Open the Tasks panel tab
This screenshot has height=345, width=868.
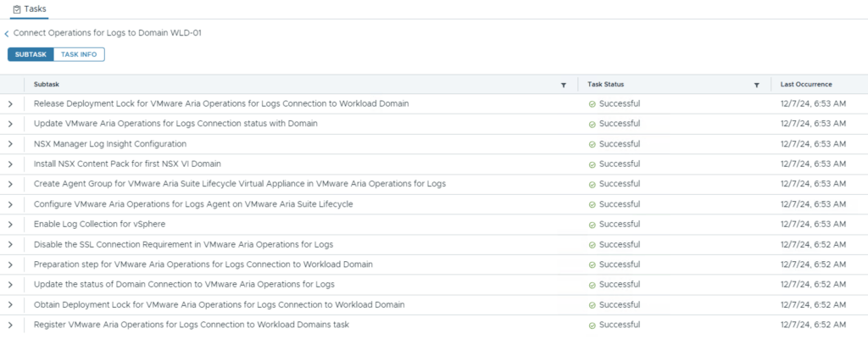[29, 8]
